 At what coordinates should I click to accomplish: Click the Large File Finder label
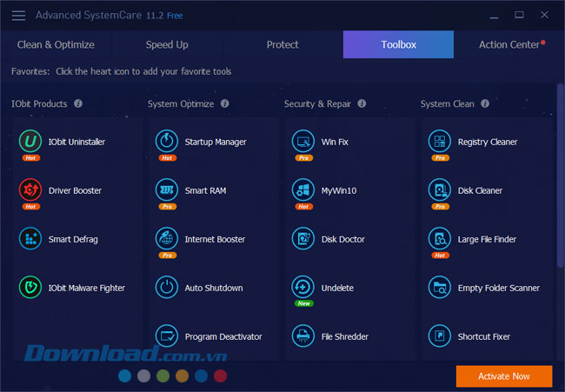[487, 239]
